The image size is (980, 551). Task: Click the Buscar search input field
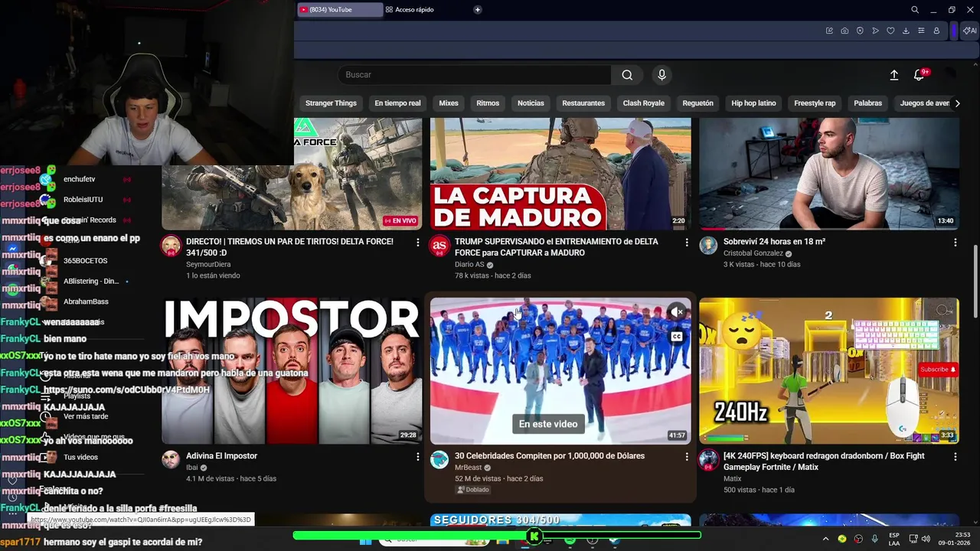tap(475, 75)
